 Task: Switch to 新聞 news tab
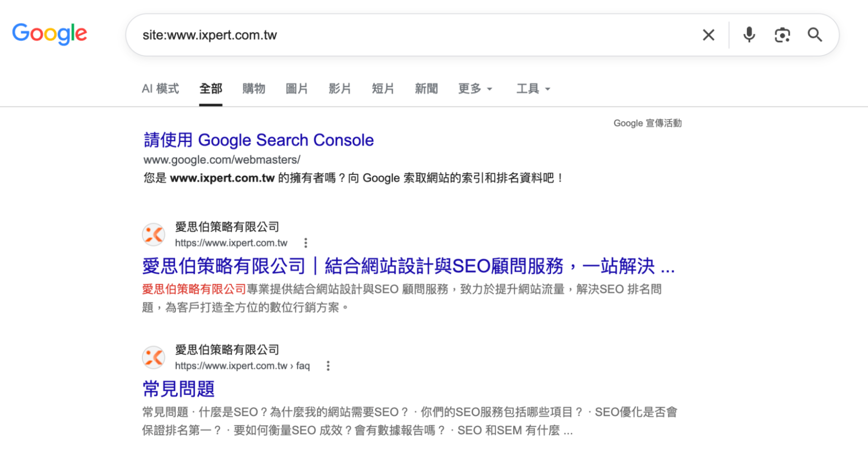[426, 89]
